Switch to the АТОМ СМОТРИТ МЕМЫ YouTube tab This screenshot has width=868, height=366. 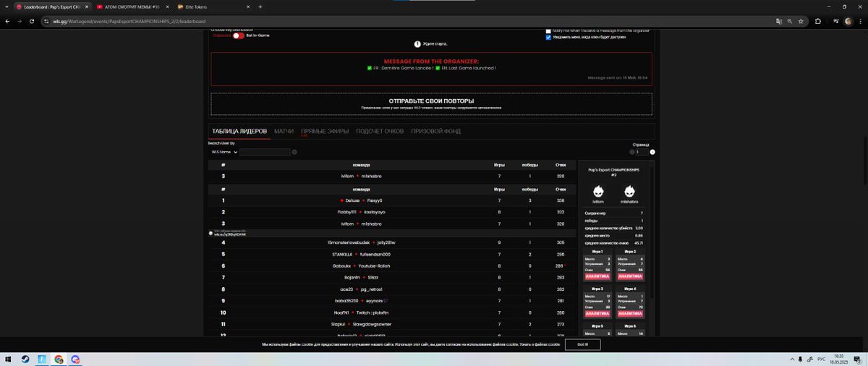pyautogui.click(x=132, y=7)
